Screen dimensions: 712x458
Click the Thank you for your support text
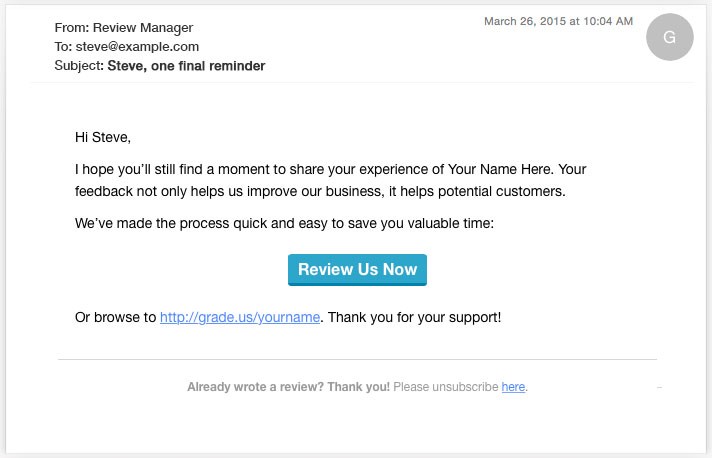click(414, 317)
